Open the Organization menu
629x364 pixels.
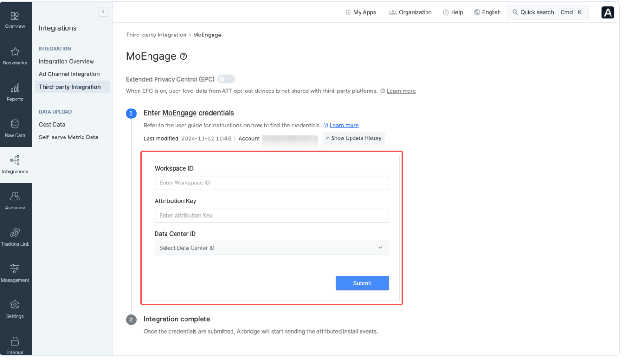pos(410,12)
